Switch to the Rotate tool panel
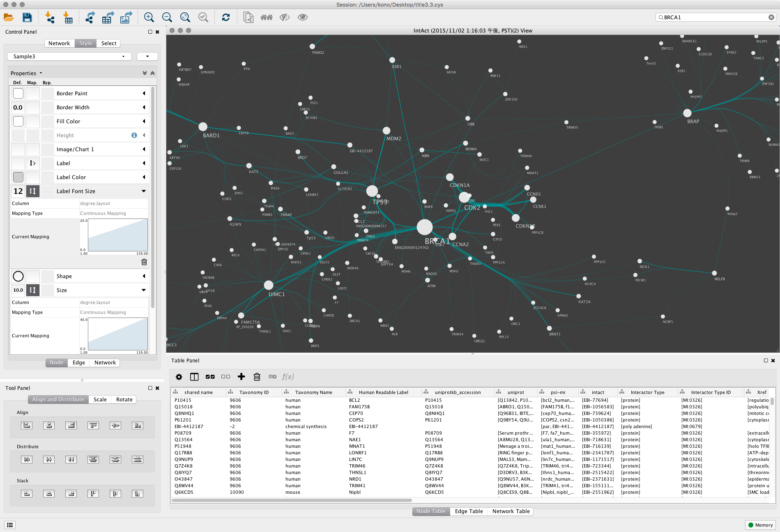 [124, 399]
